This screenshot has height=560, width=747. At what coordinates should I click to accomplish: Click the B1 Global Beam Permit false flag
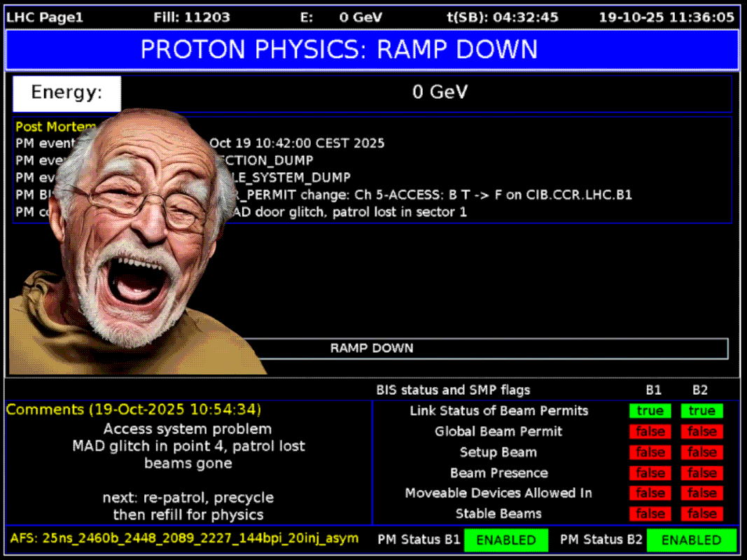point(650,432)
